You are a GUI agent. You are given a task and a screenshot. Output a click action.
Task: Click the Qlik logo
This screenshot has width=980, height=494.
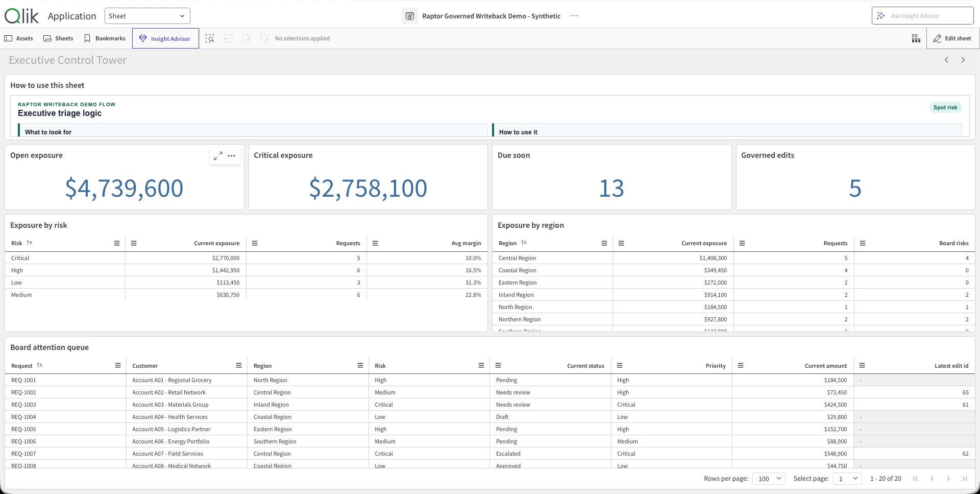tap(21, 16)
